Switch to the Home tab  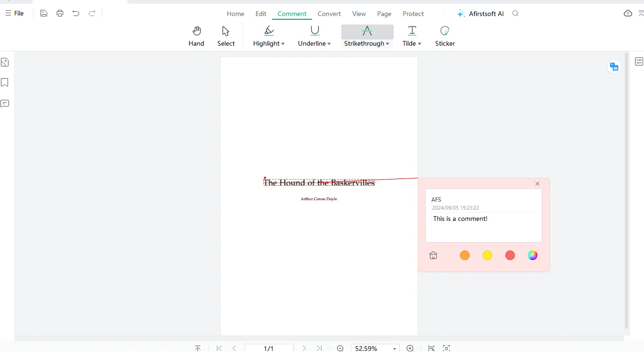(x=235, y=14)
